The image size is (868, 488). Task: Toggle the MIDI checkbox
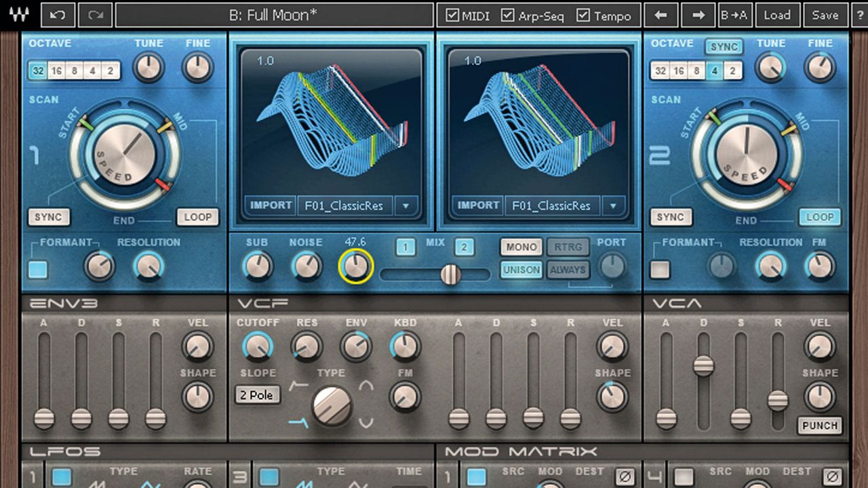452,15
